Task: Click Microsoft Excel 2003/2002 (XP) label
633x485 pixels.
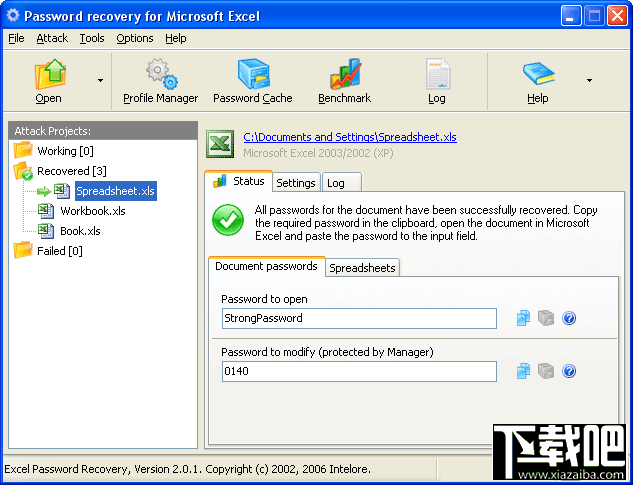Action: [319, 153]
